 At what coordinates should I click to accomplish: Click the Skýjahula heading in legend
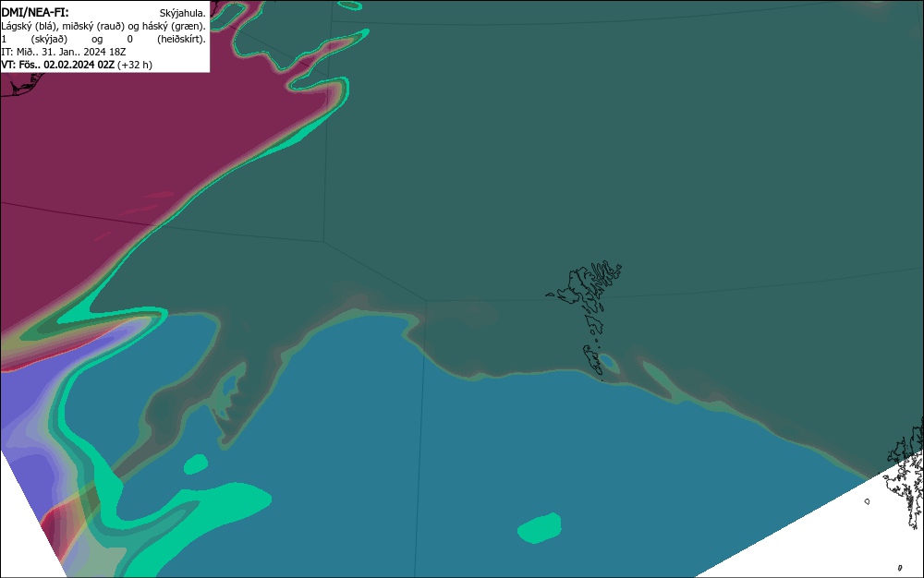(183, 13)
